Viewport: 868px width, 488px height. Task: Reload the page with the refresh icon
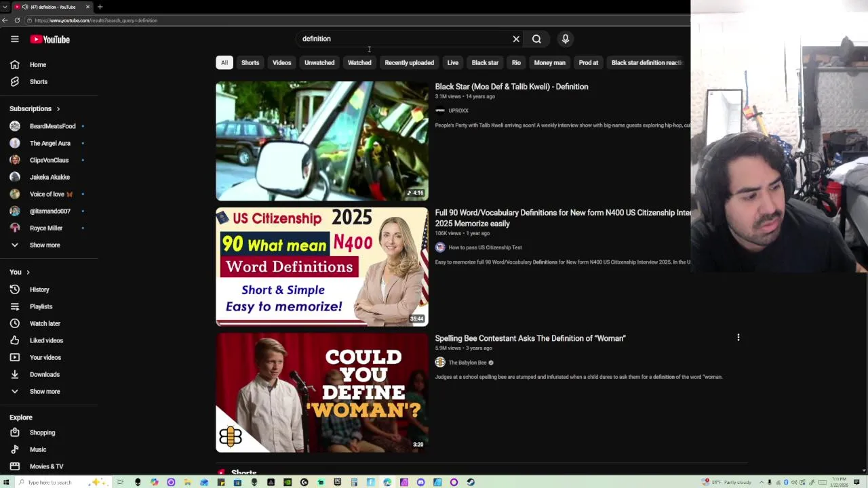click(x=17, y=20)
